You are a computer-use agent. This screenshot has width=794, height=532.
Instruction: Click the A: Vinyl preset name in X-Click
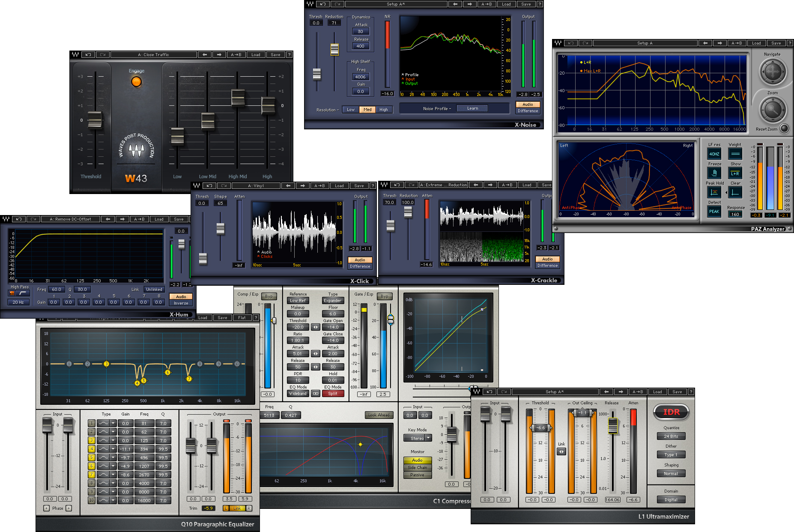[x=257, y=185]
